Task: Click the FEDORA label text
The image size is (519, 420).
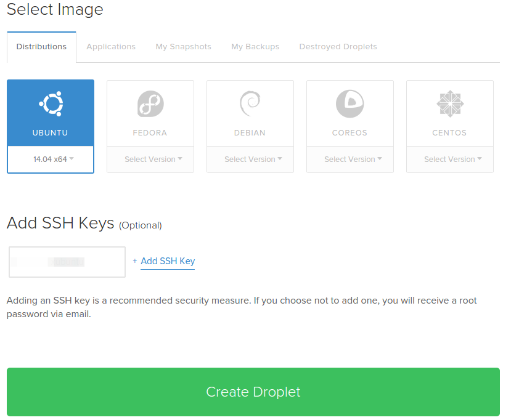Action: (x=150, y=133)
